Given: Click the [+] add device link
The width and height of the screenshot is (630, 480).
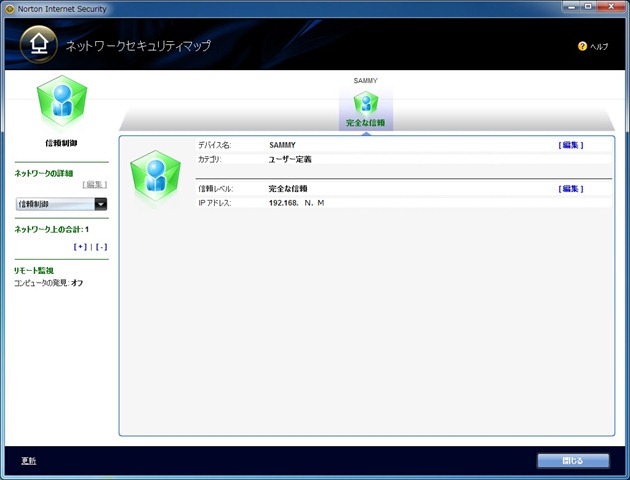Looking at the screenshot, I should coord(80,247).
